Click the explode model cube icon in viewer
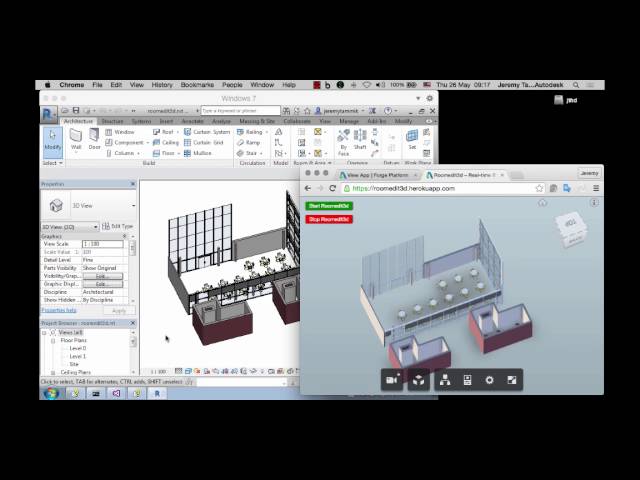This screenshot has width=640, height=480. pyautogui.click(x=418, y=380)
